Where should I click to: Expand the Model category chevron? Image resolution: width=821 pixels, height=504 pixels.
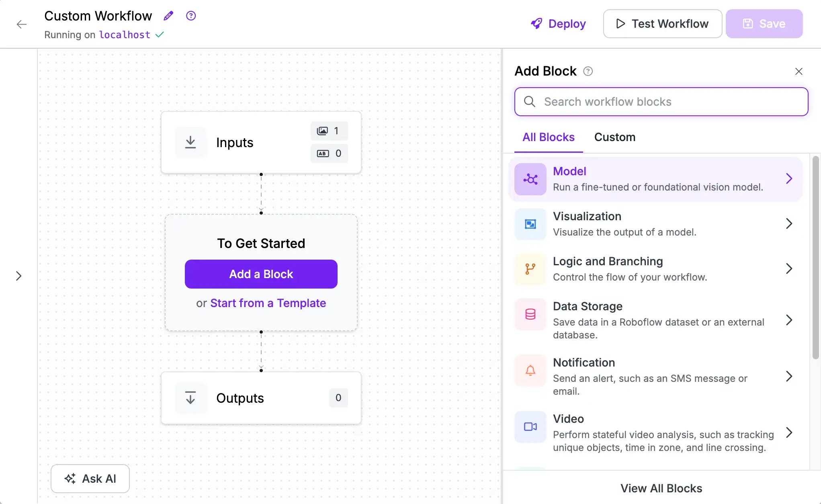tap(789, 178)
